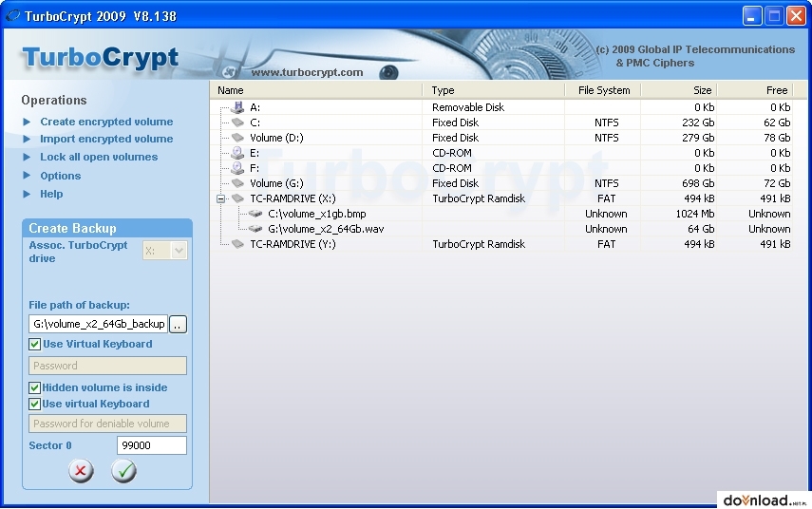This screenshot has width=812, height=509.
Task: Click the floppy drive A: icon
Action: [237, 107]
